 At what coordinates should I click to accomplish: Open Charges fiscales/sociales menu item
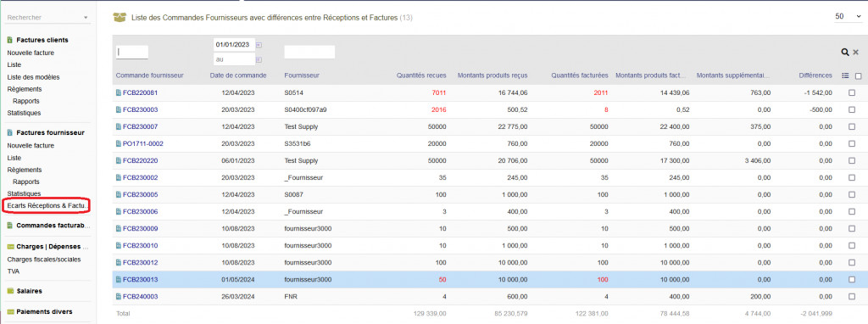[x=44, y=260]
